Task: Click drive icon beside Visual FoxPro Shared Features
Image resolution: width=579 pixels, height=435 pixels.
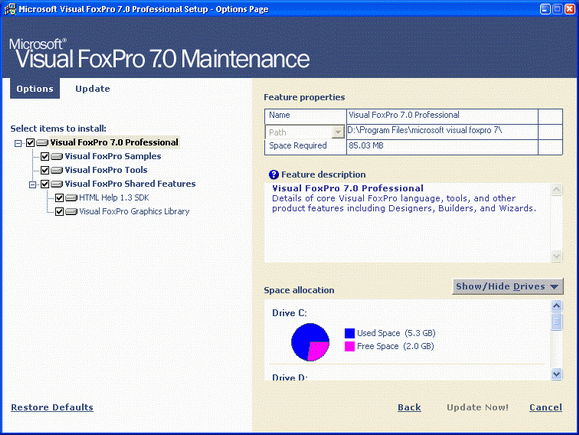Action: [56, 184]
